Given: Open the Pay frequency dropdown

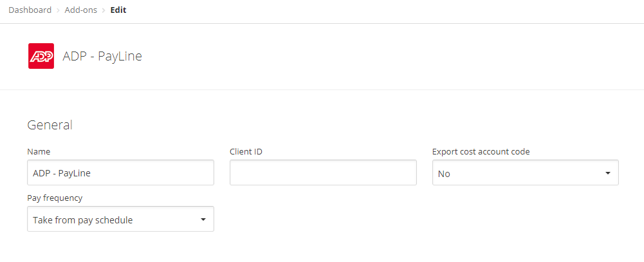Looking at the screenshot, I should (x=120, y=219).
